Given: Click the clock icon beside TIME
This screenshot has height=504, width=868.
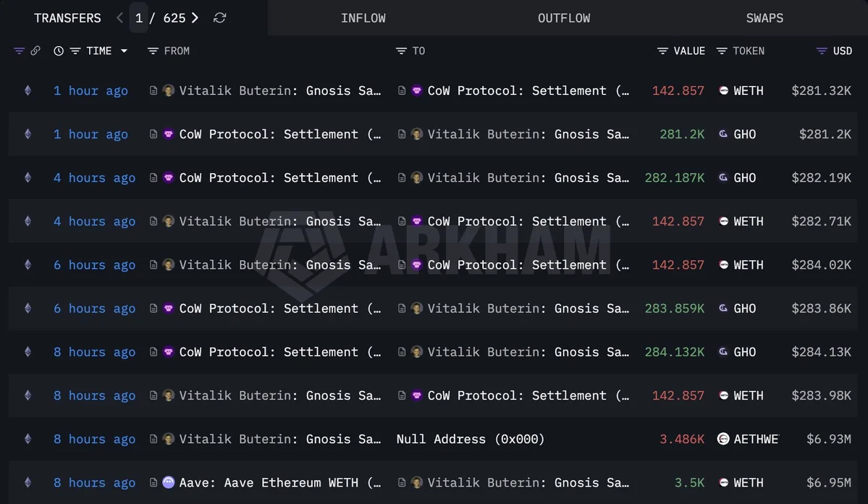Looking at the screenshot, I should tap(59, 51).
